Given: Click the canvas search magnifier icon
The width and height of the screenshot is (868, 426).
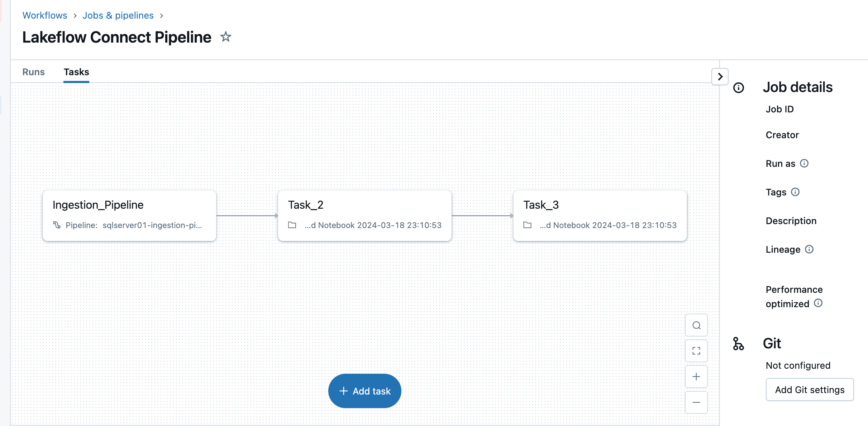Looking at the screenshot, I should [696, 325].
